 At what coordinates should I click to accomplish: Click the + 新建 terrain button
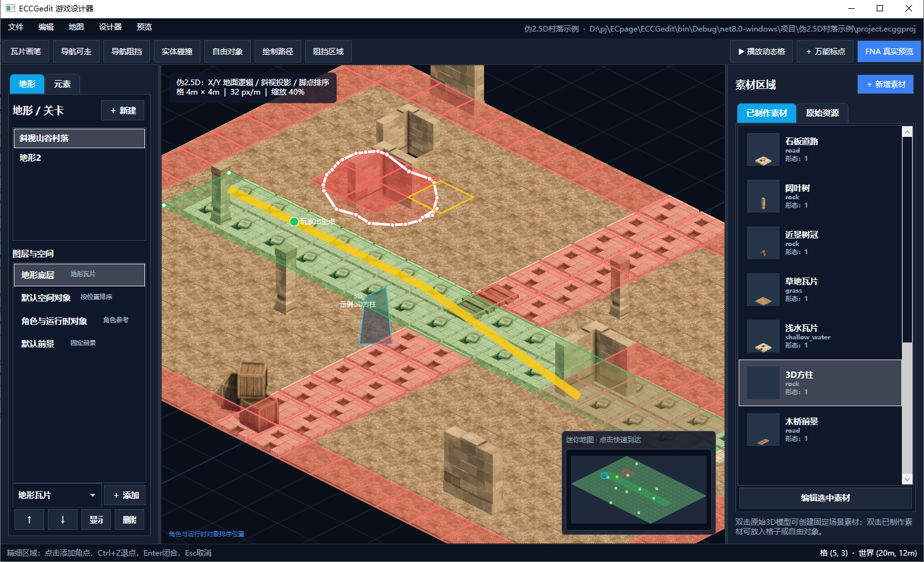pyautogui.click(x=123, y=110)
